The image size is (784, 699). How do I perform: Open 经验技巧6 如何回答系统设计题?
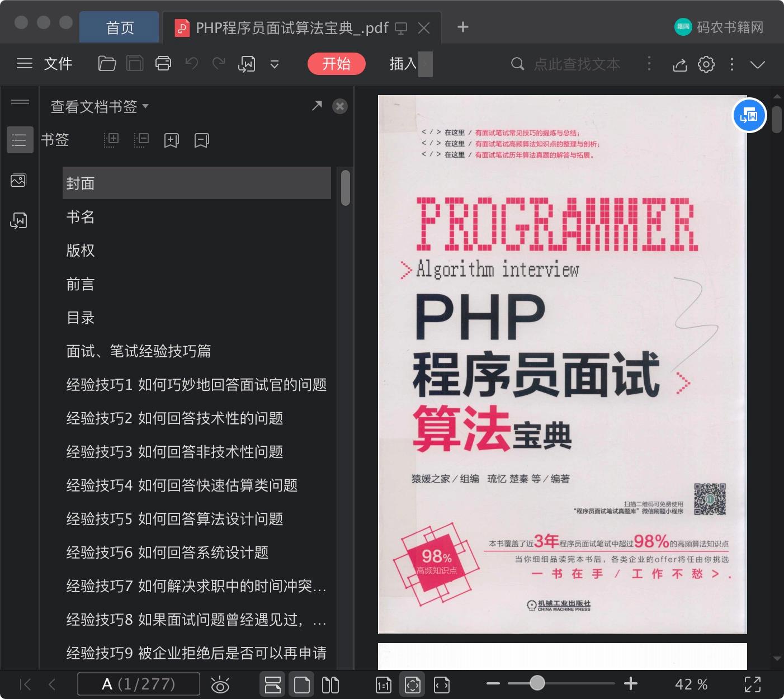click(167, 552)
